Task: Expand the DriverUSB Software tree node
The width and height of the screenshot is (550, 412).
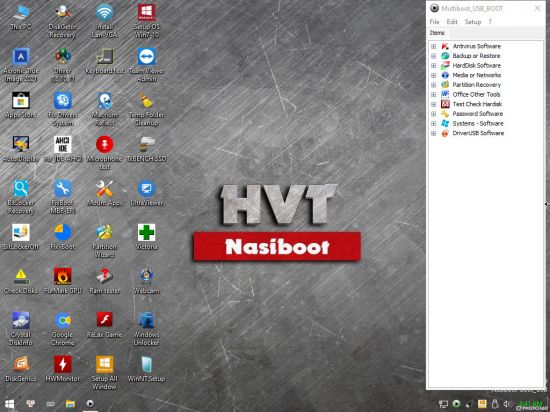Action: coord(434,133)
